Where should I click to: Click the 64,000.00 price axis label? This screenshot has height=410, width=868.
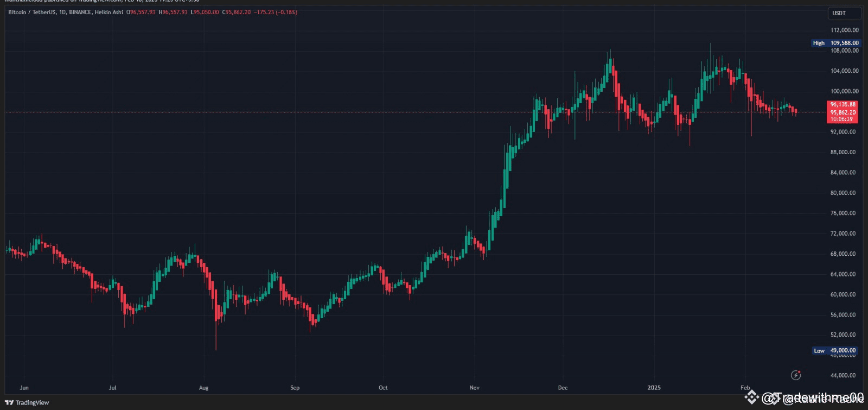(x=843, y=274)
